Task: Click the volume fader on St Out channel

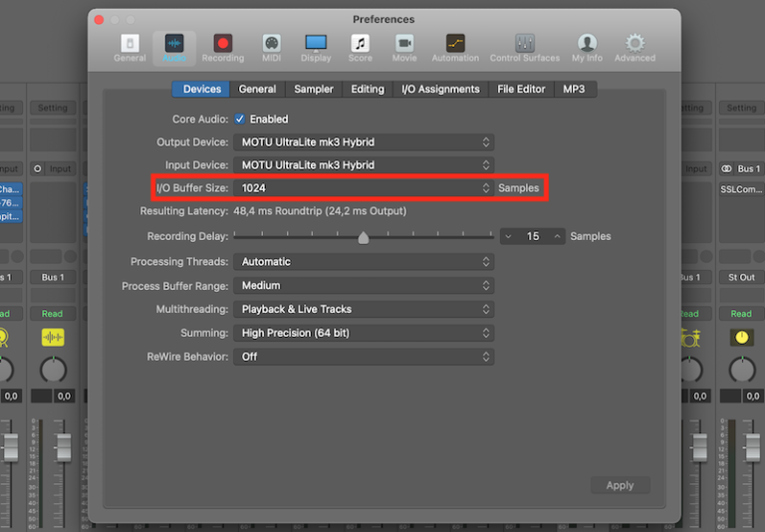Action: (x=753, y=448)
